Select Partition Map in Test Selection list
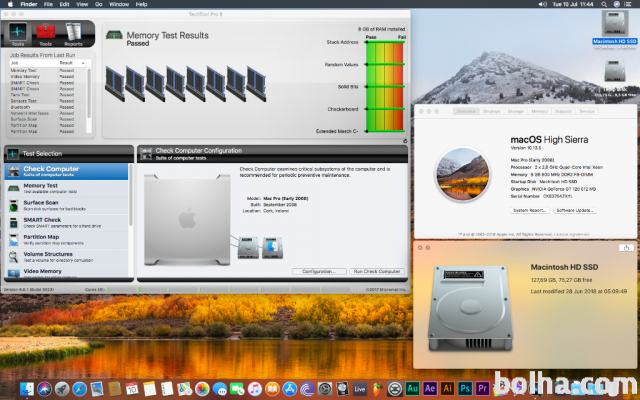This screenshot has width=640, height=400. tap(66, 240)
